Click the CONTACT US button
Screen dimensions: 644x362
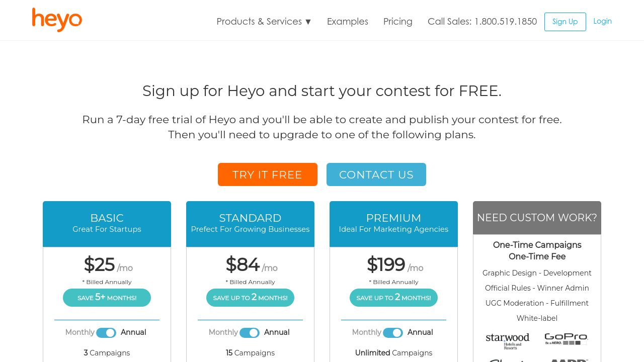coord(376,174)
